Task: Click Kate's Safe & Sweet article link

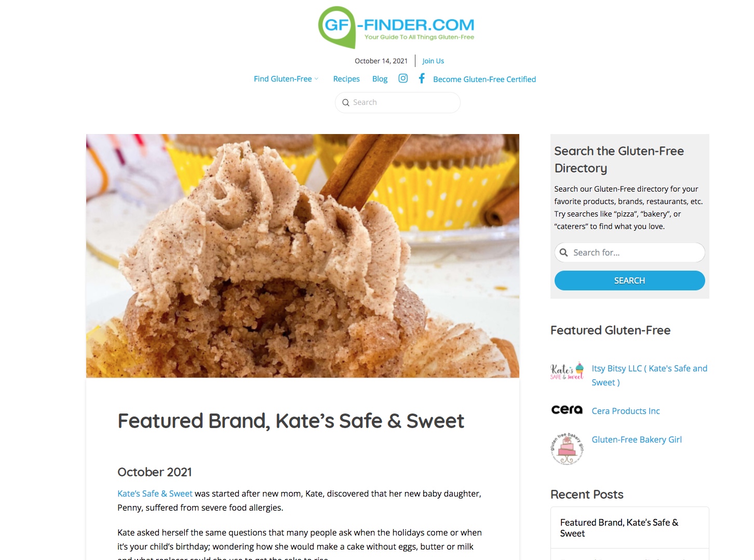Action: pyautogui.click(x=155, y=494)
